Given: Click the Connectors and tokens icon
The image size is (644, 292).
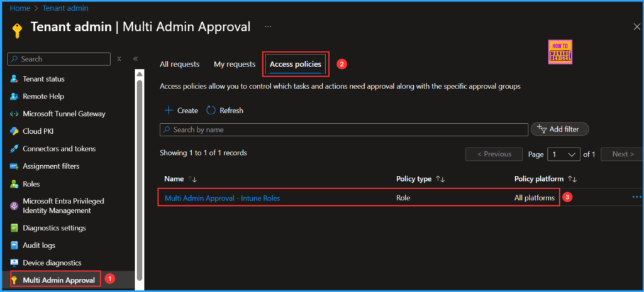Looking at the screenshot, I should (14, 149).
